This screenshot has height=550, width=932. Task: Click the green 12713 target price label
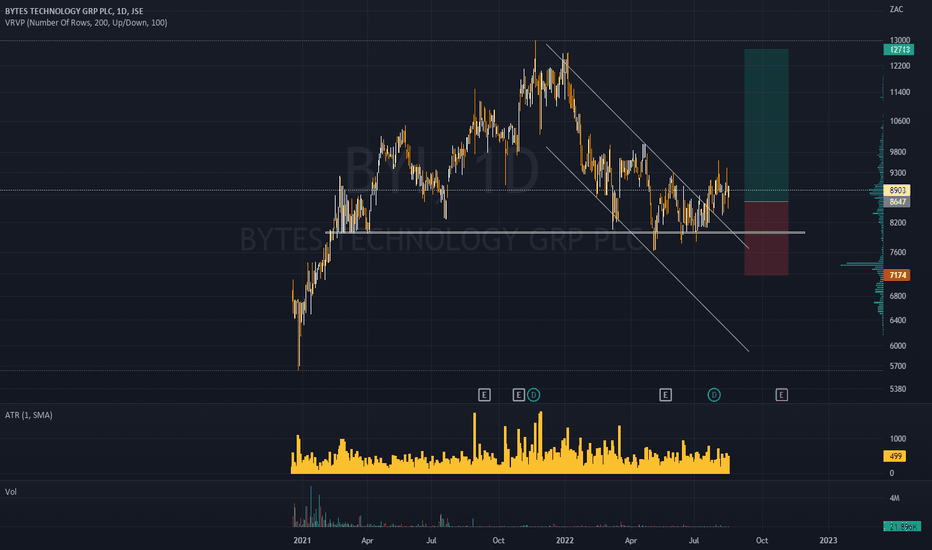898,49
